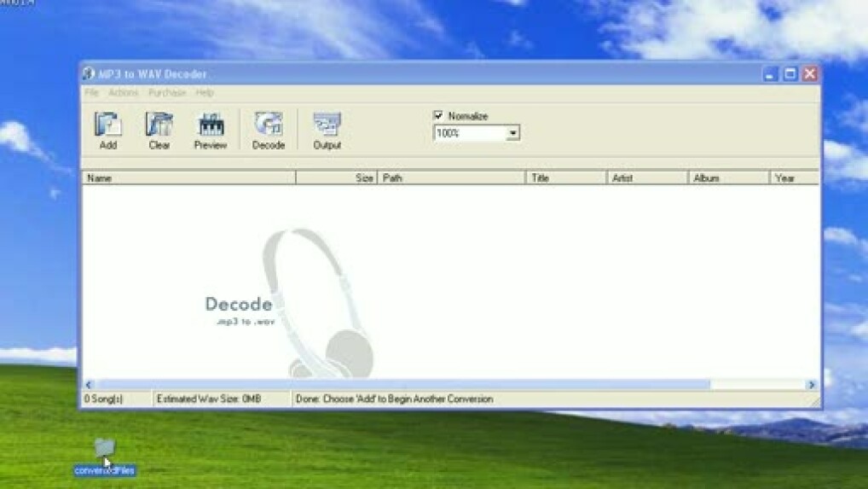The width and height of the screenshot is (868, 489).
Task: Toggle the Normalize checkbox
Action: (x=438, y=116)
